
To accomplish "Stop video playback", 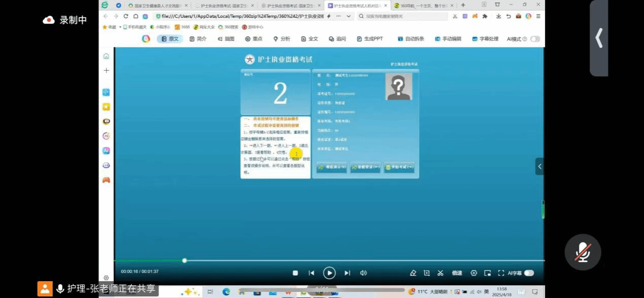I will click(295, 273).
